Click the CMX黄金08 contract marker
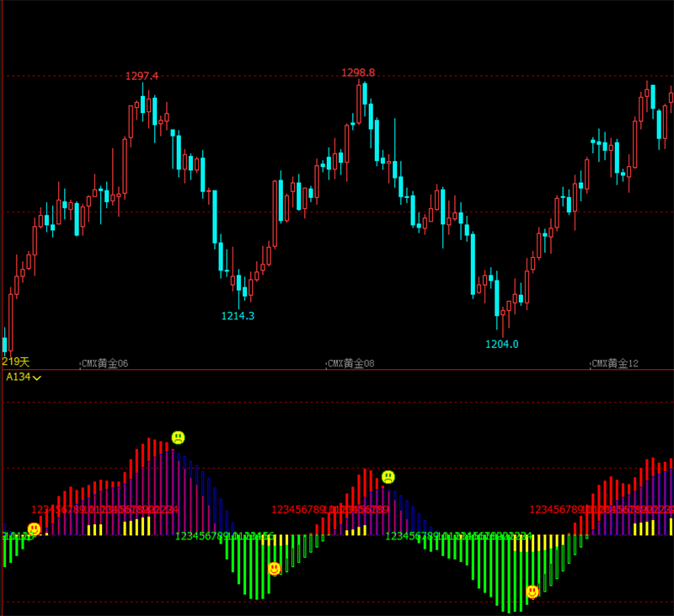This screenshot has height=616, width=674. (x=350, y=364)
